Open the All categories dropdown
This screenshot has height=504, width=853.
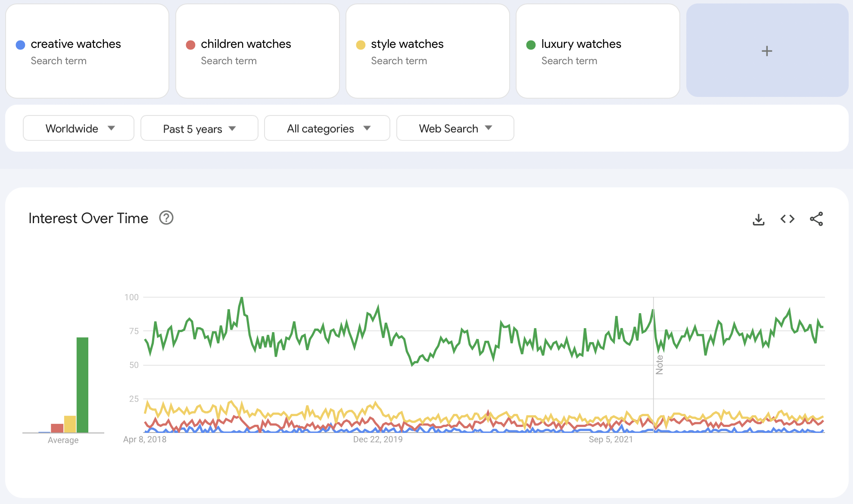point(327,128)
